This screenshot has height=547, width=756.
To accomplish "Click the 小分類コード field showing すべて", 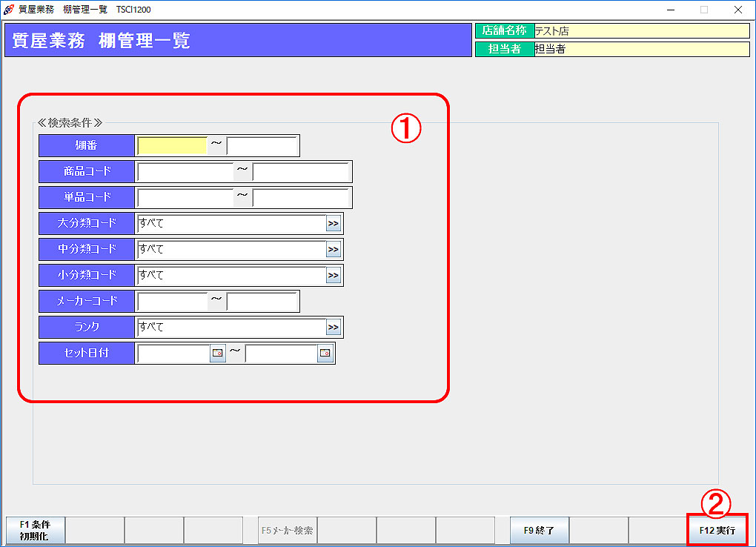I will click(x=231, y=276).
